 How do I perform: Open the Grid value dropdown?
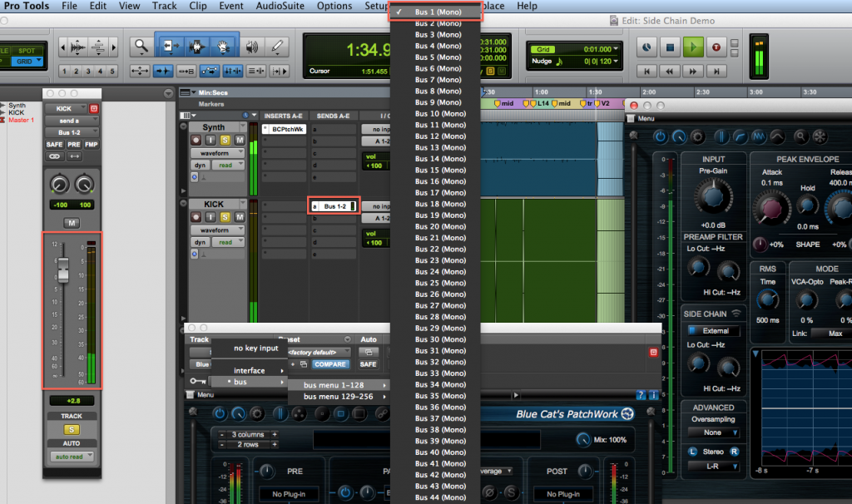[616, 49]
